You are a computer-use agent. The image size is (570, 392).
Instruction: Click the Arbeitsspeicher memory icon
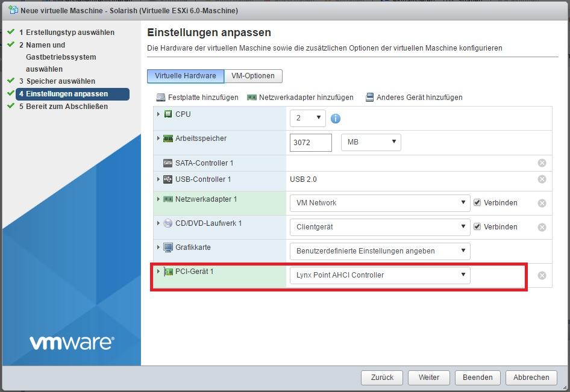[x=168, y=138]
